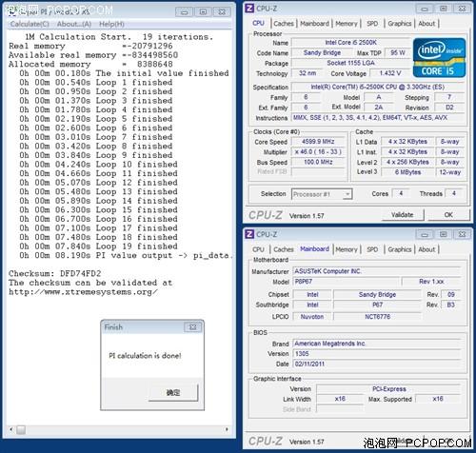
Task: Select Mainboard tab in bottom CPU-Z window
Action: point(314,249)
